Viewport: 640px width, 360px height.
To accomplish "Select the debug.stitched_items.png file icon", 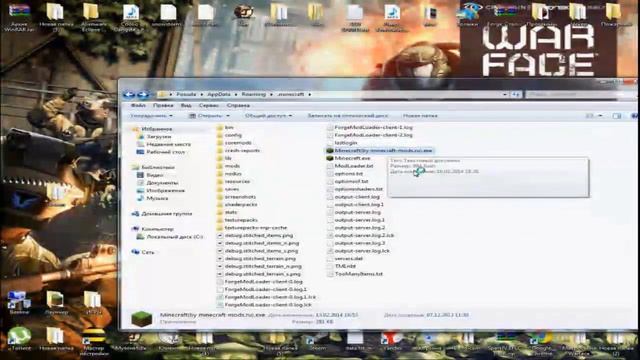I will tap(220, 236).
